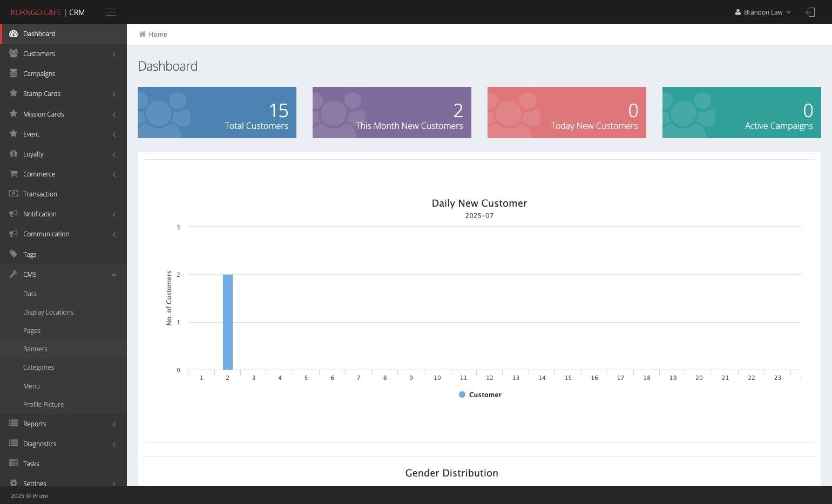This screenshot has width=832, height=504.
Task: Click the Customers group icon in the sidebar
Action: [x=13, y=53]
